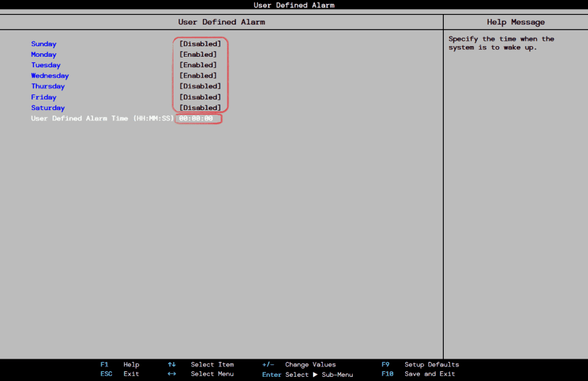Select the Friday label
The height and width of the screenshot is (381, 588).
tap(43, 97)
